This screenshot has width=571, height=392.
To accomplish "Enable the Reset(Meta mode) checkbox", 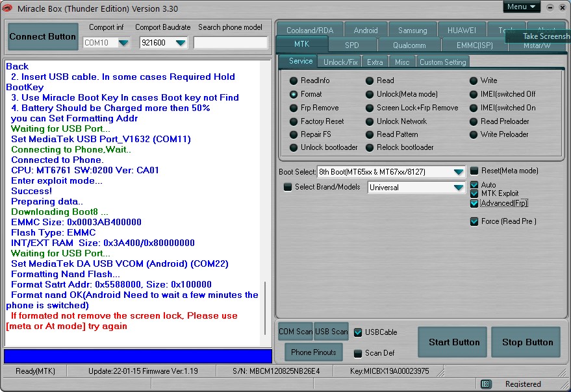I will click(474, 171).
